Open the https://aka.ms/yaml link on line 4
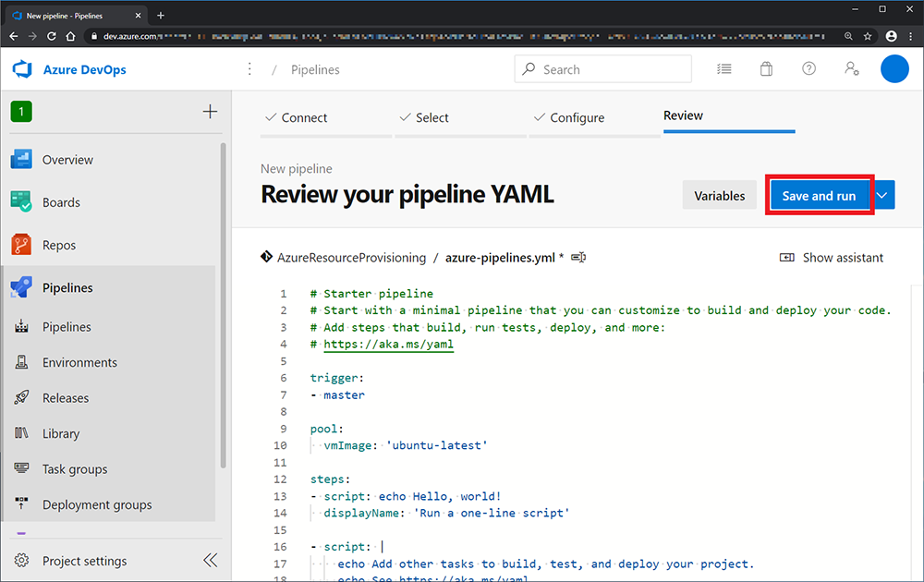The image size is (924, 582). (389, 344)
